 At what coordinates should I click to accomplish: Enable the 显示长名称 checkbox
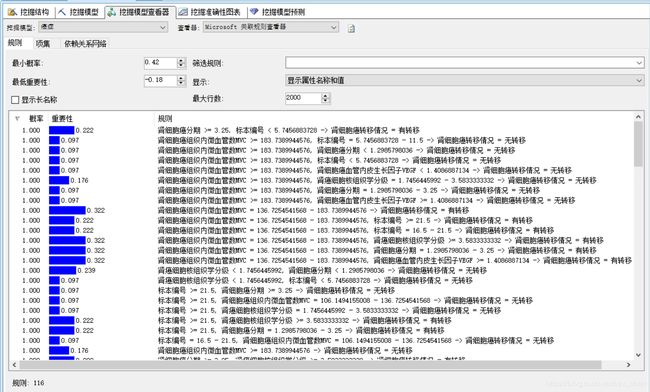pos(15,100)
